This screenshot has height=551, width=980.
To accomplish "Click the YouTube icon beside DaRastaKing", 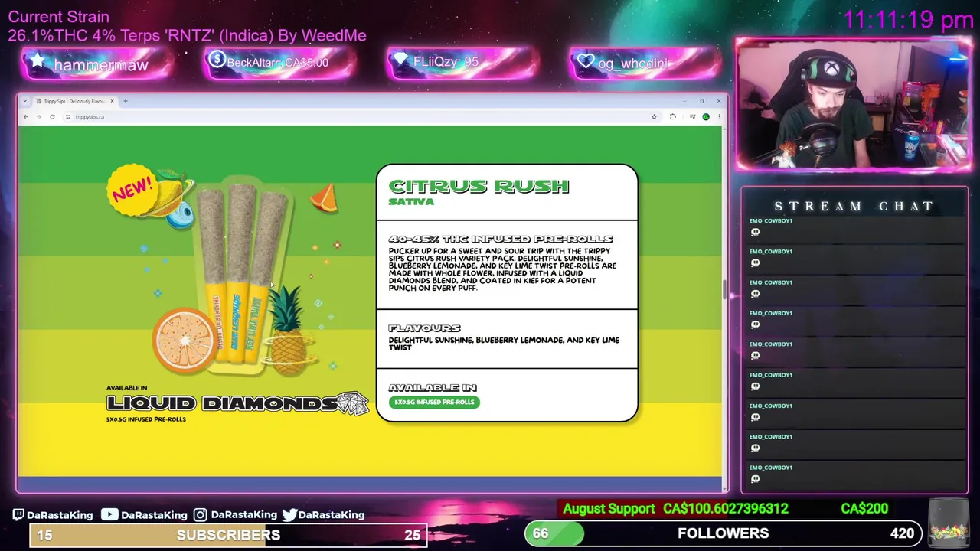I will 109,515.
